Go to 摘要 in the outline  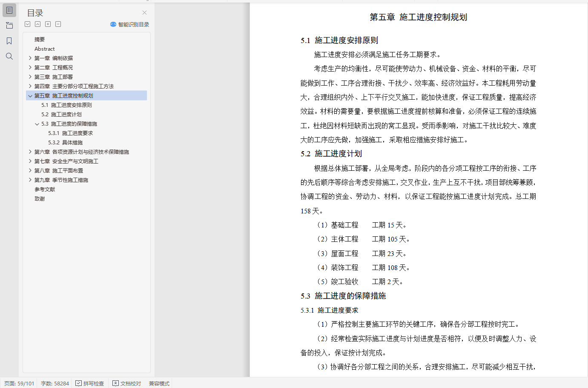pos(40,39)
